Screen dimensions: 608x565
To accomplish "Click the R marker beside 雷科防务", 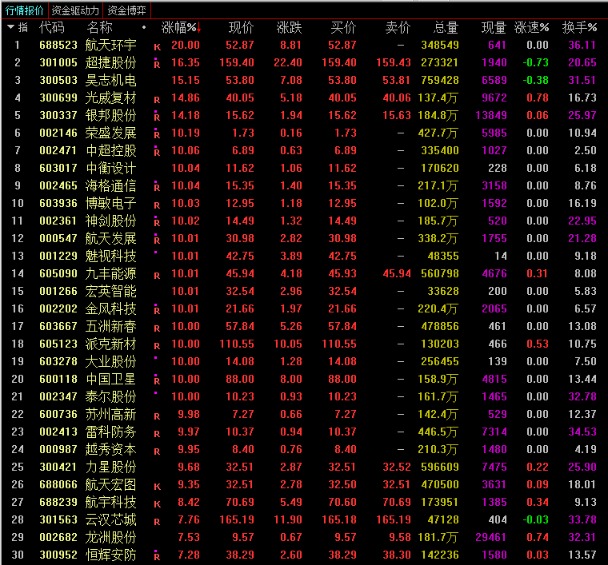I will pyautogui.click(x=157, y=434).
